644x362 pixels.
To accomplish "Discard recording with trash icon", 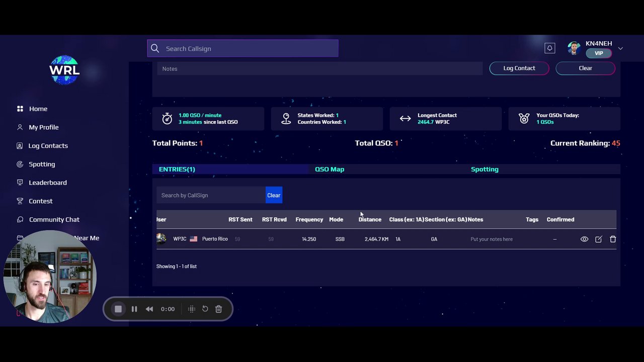I will (218, 309).
